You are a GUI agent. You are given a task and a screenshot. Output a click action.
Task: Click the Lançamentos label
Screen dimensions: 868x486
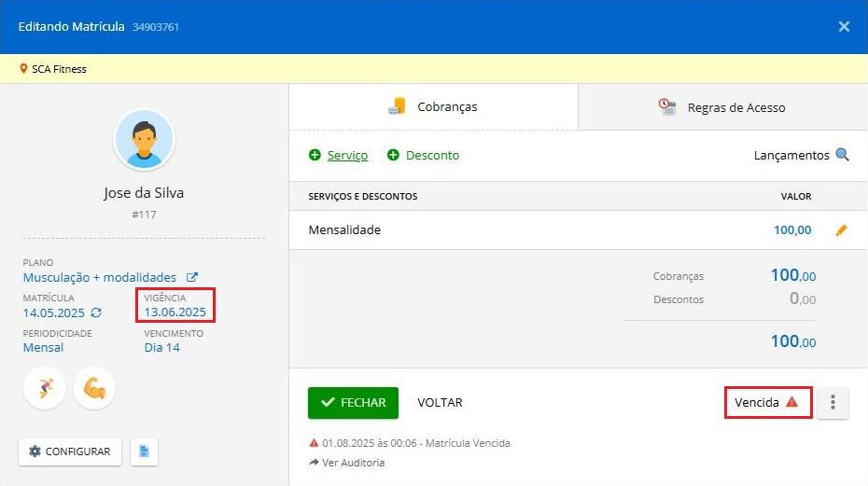coord(791,156)
